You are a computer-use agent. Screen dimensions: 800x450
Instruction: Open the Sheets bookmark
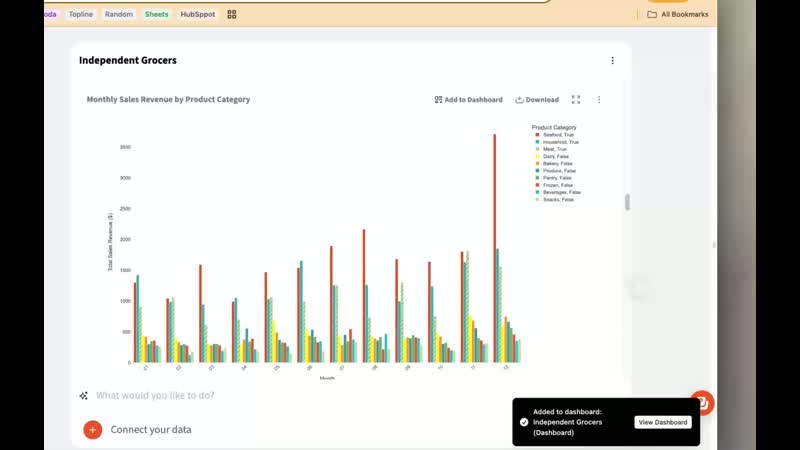click(157, 15)
